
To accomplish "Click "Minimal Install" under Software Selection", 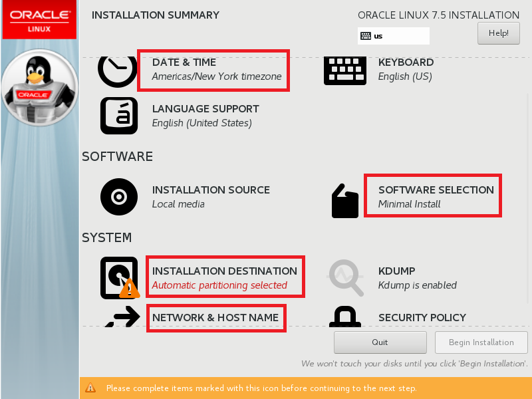I will pyautogui.click(x=409, y=204).
